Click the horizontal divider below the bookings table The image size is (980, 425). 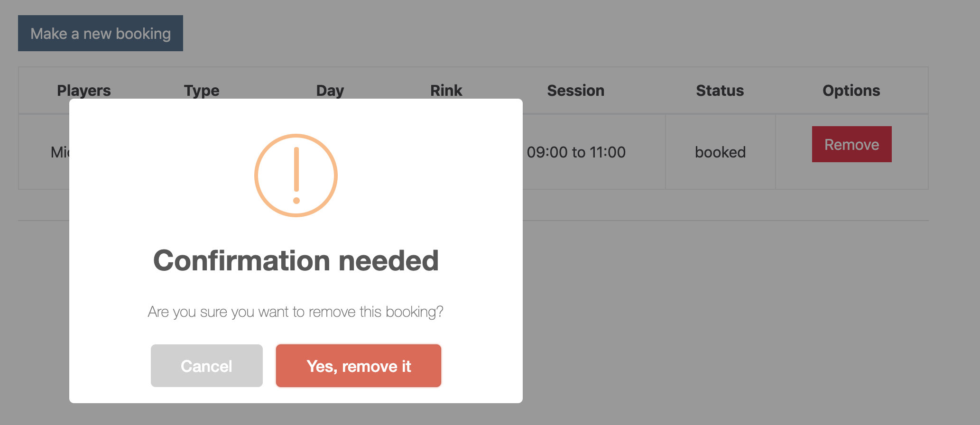(712, 221)
